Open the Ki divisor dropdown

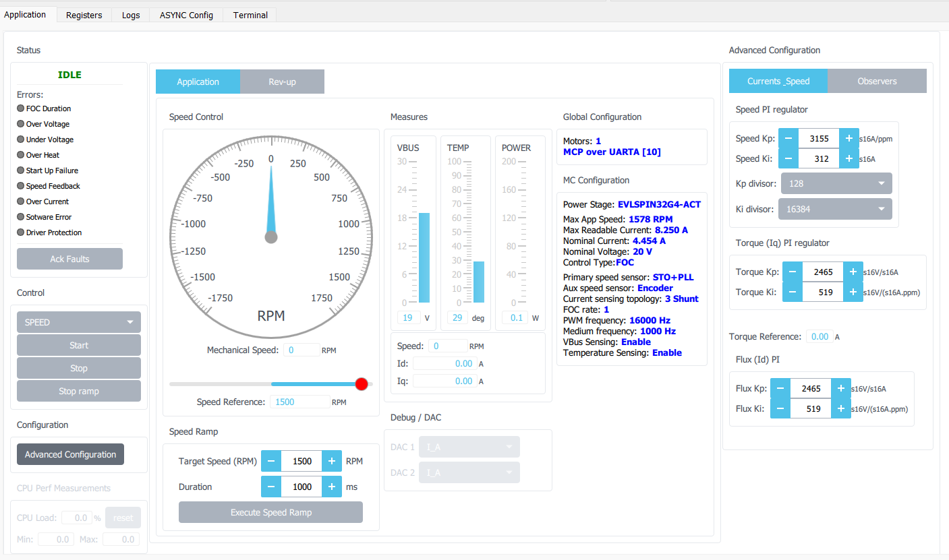click(x=835, y=208)
